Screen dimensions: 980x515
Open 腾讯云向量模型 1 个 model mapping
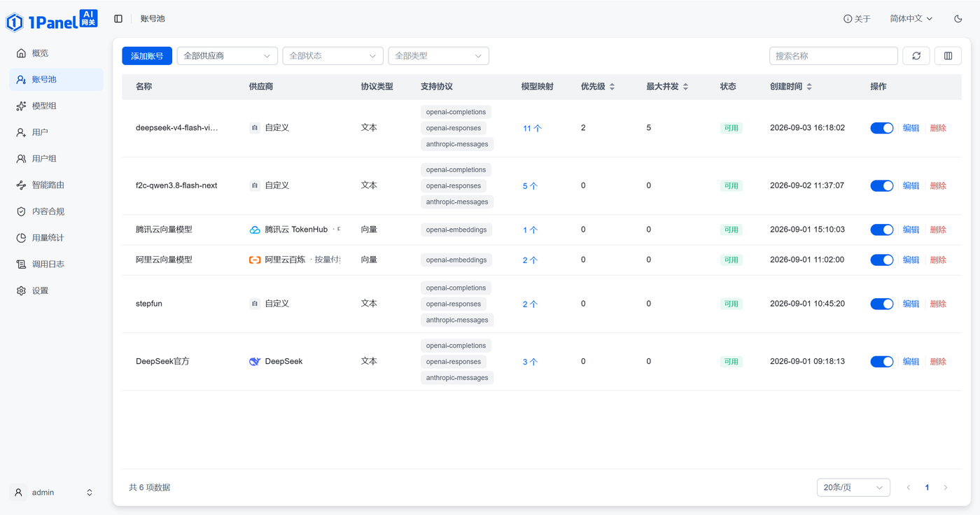(530, 230)
